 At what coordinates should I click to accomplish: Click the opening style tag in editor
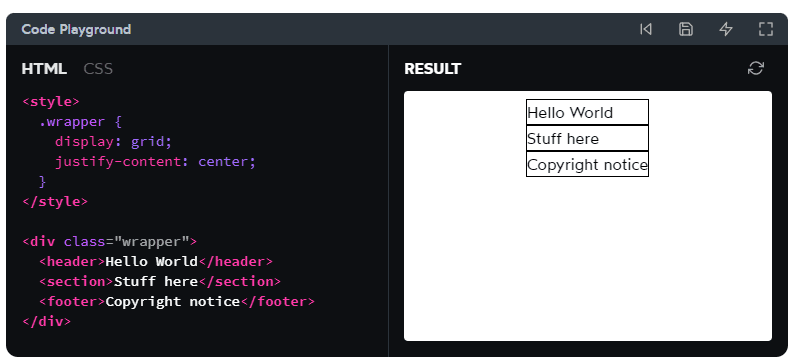tap(51, 102)
